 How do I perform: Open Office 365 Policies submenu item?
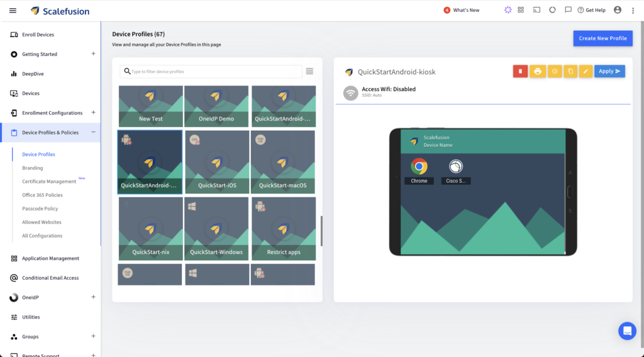42,195
